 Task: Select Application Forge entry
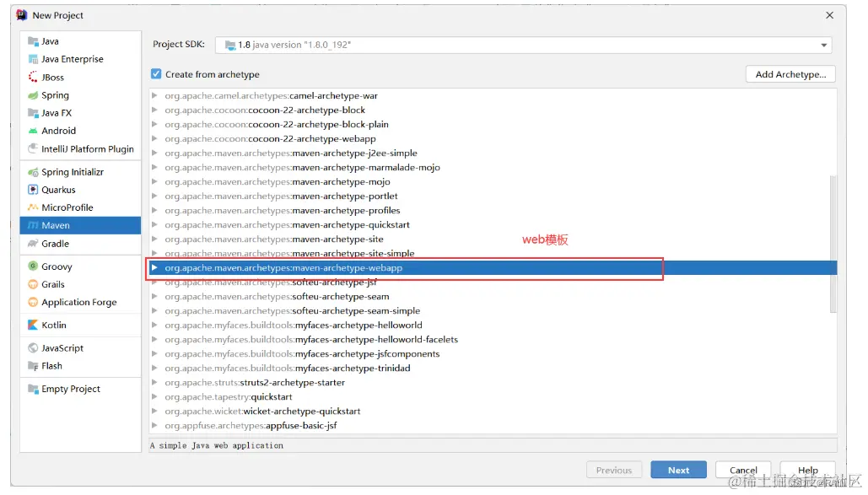[x=80, y=303]
